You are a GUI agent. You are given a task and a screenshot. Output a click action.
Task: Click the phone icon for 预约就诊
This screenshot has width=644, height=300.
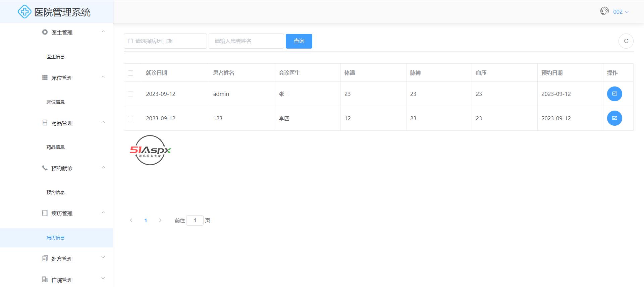point(45,168)
